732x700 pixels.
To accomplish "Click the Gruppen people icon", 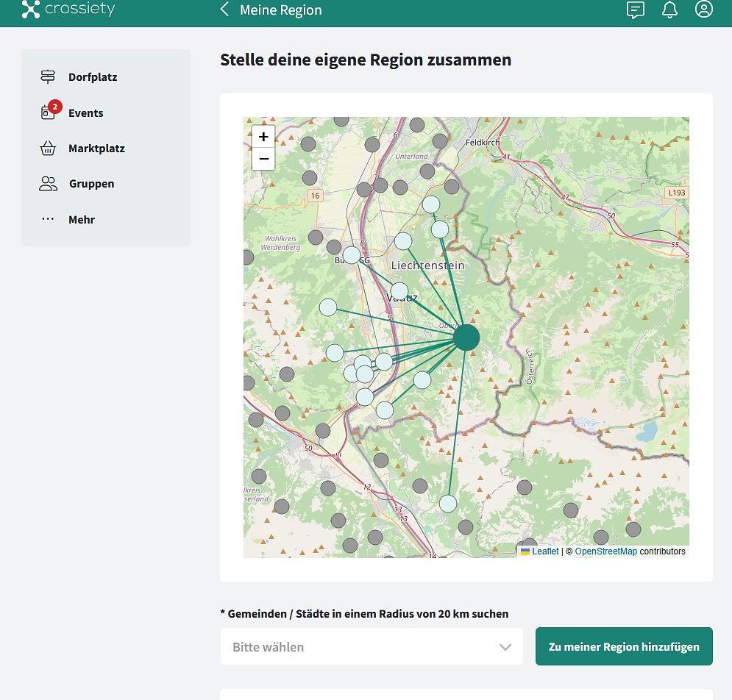I will click(x=48, y=184).
